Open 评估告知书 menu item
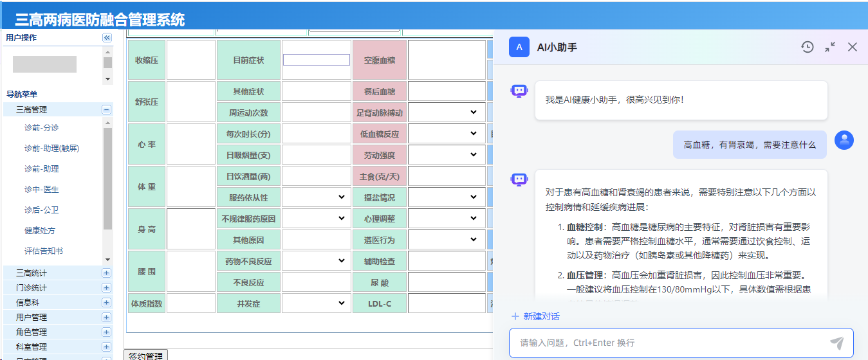 point(44,251)
